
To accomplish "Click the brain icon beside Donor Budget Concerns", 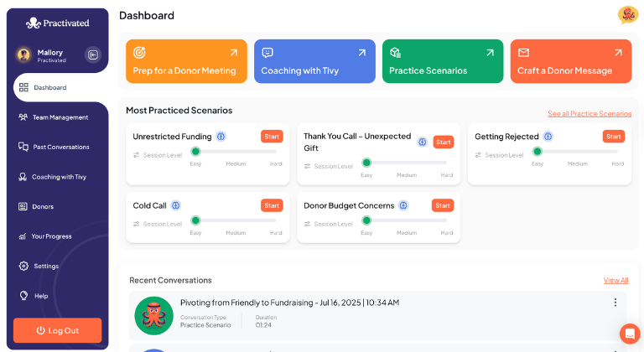I will (x=403, y=205).
